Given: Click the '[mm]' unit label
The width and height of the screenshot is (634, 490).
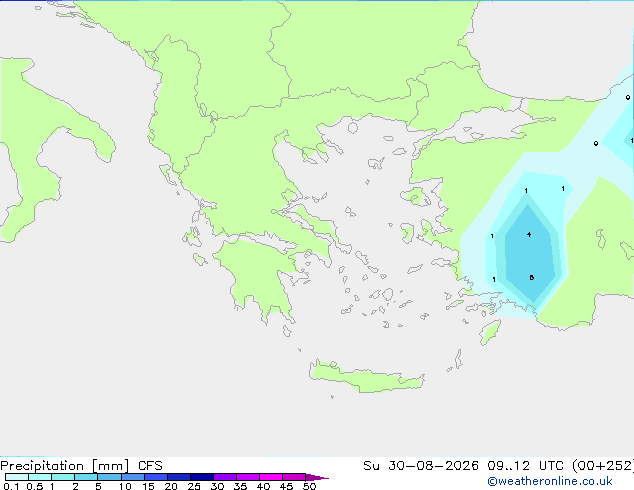Looking at the screenshot, I should (110, 466).
